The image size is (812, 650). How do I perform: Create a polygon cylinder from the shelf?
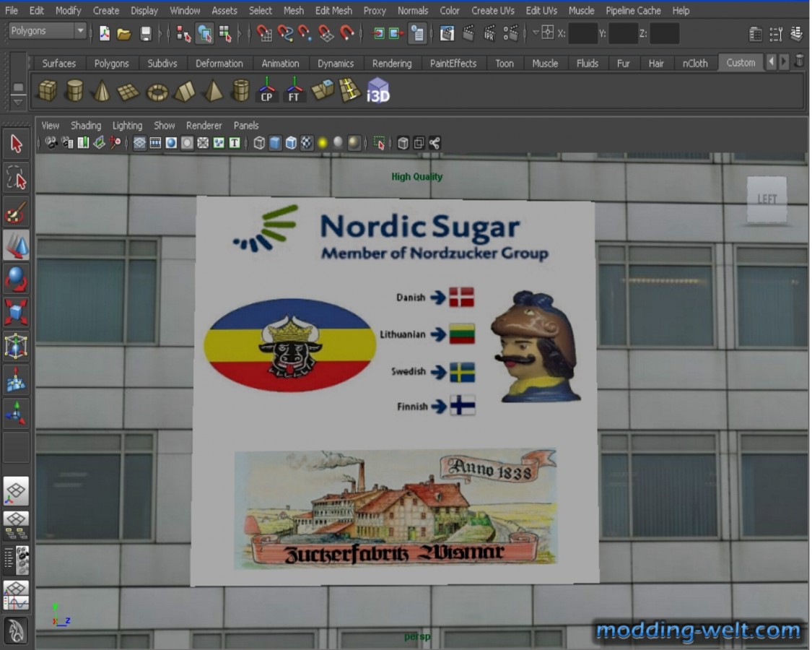pos(74,91)
